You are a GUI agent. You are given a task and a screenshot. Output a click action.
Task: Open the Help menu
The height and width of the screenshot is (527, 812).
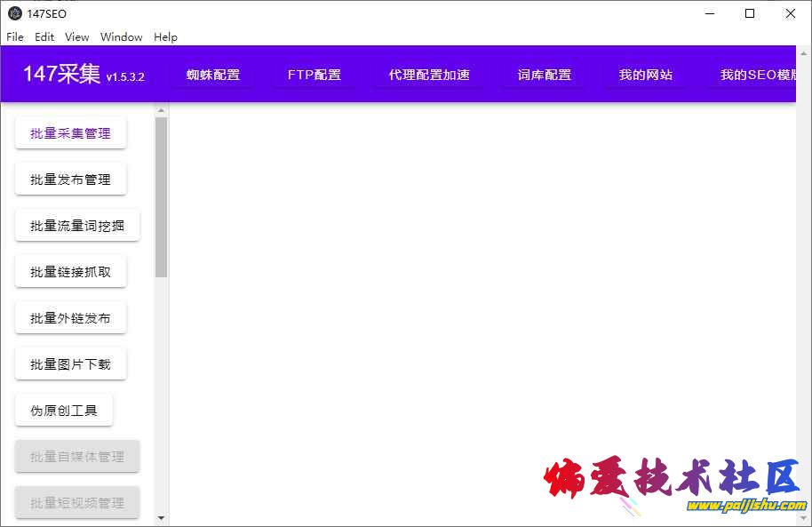(x=165, y=36)
